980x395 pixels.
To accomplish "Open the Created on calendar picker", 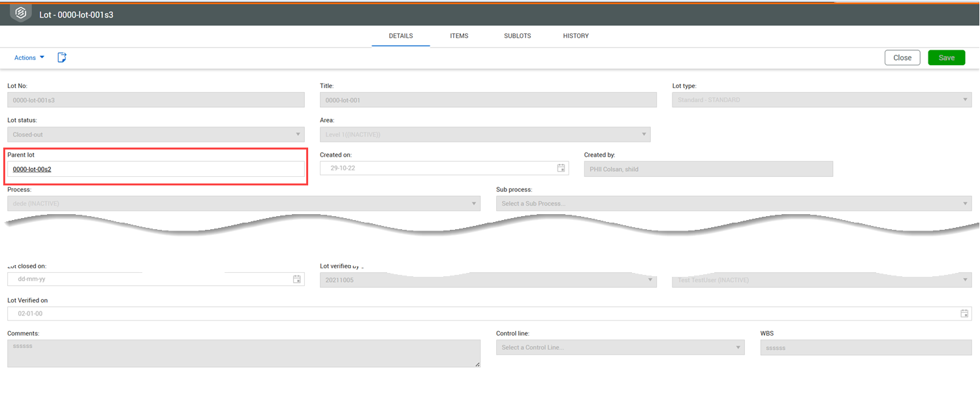I will click(561, 168).
